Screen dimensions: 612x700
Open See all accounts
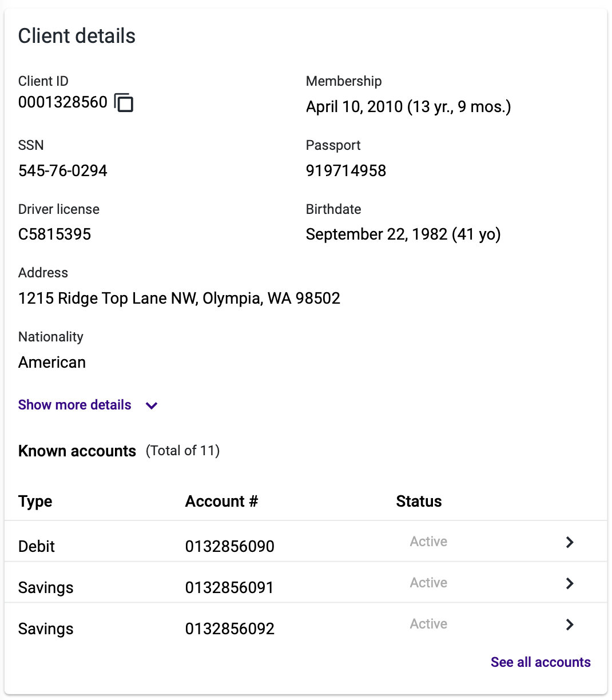tap(541, 662)
